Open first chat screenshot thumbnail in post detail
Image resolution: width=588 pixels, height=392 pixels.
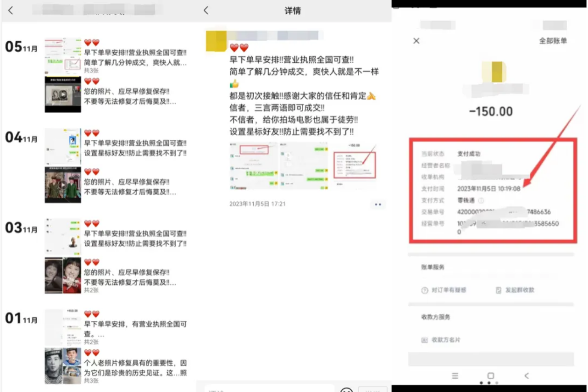tap(254, 166)
